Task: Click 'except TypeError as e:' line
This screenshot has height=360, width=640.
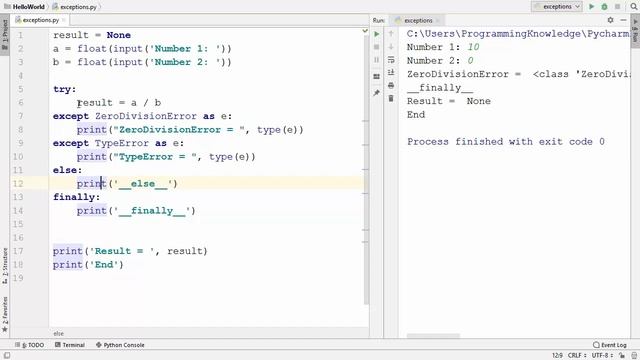Action: click(118, 143)
